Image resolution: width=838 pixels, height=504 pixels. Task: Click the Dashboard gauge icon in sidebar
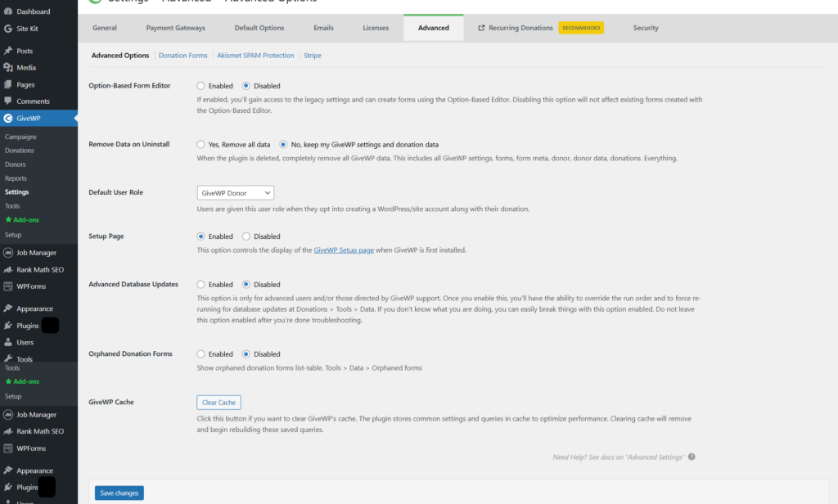tap(8, 11)
